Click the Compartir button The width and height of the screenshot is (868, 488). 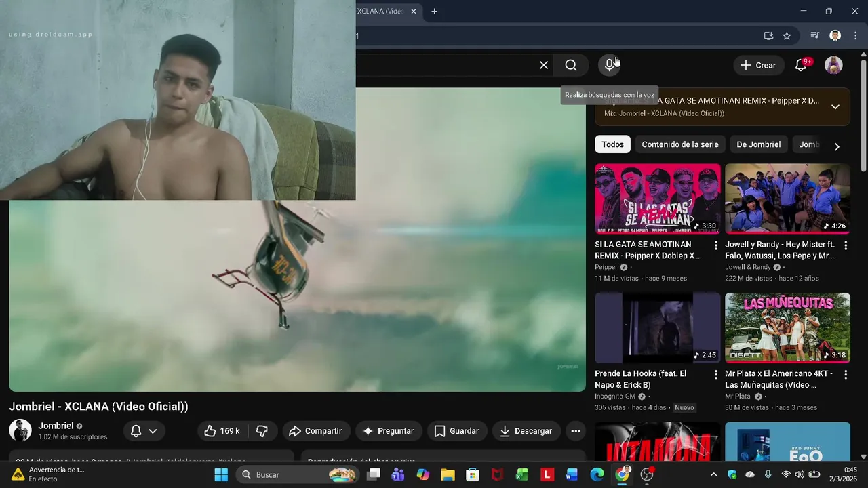[315, 431]
